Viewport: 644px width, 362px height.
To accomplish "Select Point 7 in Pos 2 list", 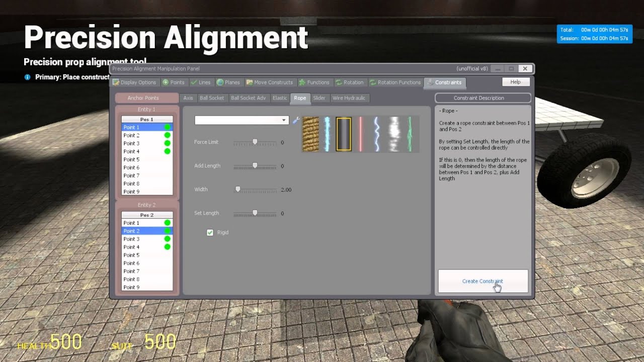I will pyautogui.click(x=147, y=271).
